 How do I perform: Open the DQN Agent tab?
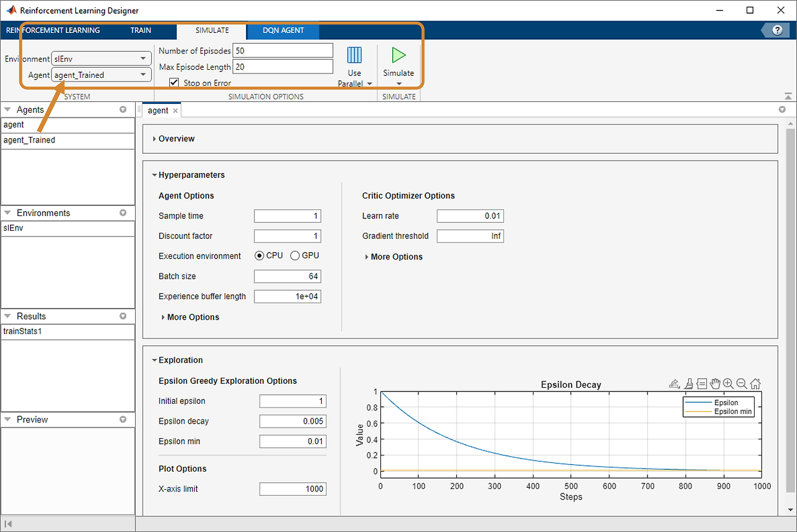283,30
